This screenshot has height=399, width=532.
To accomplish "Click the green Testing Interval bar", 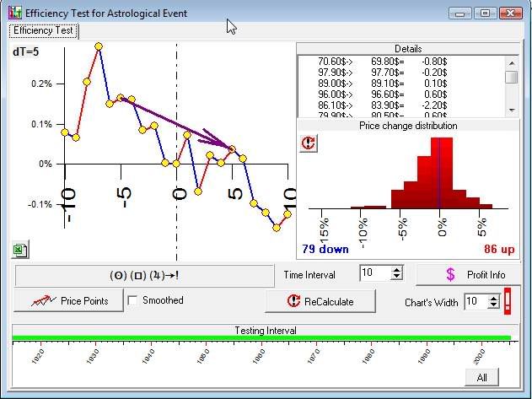I will coord(261,338).
